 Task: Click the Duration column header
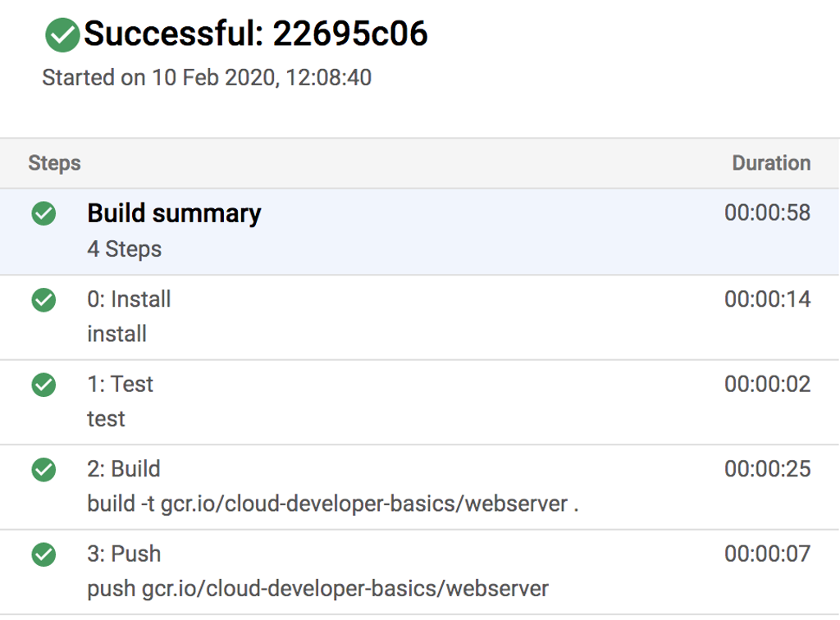[x=771, y=163]
